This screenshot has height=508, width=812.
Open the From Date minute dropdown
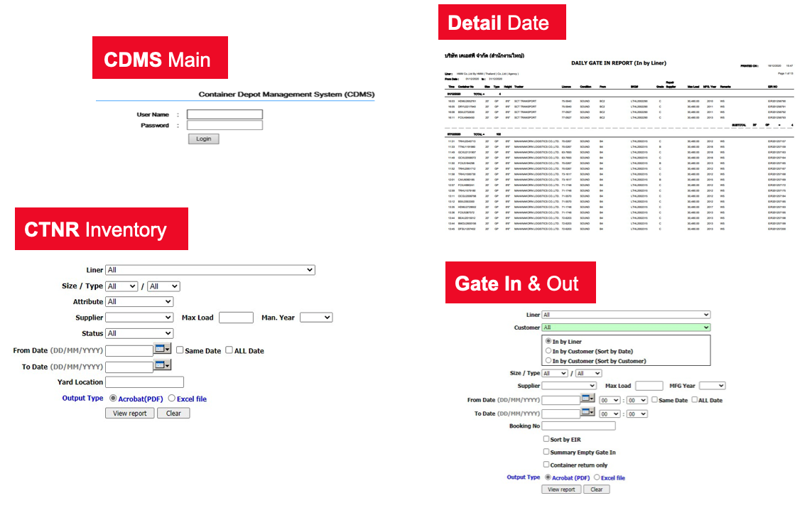(x=637, y=400)
